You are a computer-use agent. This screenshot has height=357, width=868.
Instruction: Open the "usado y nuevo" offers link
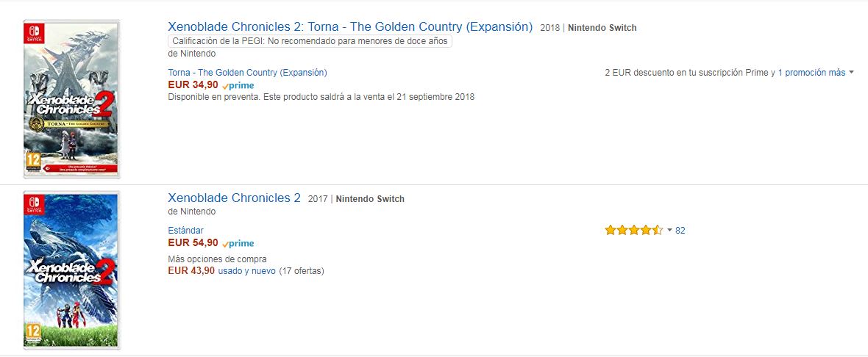pos(246,271)
